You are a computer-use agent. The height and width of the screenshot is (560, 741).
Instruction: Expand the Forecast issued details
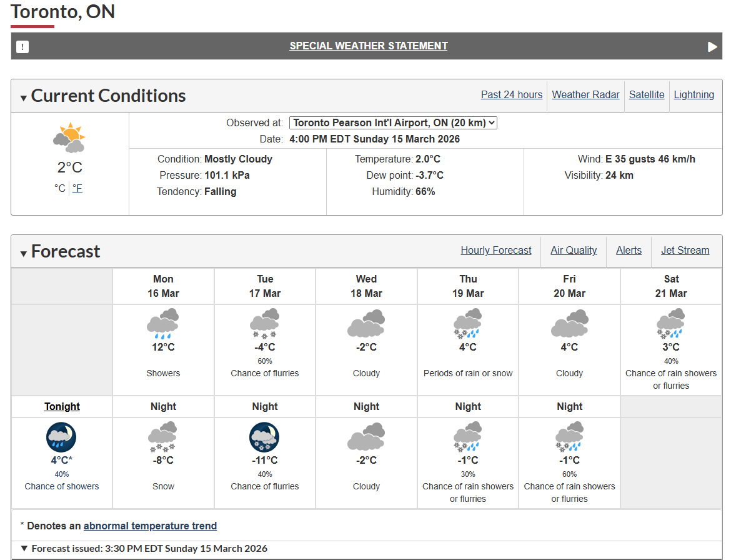pos(24,549)
